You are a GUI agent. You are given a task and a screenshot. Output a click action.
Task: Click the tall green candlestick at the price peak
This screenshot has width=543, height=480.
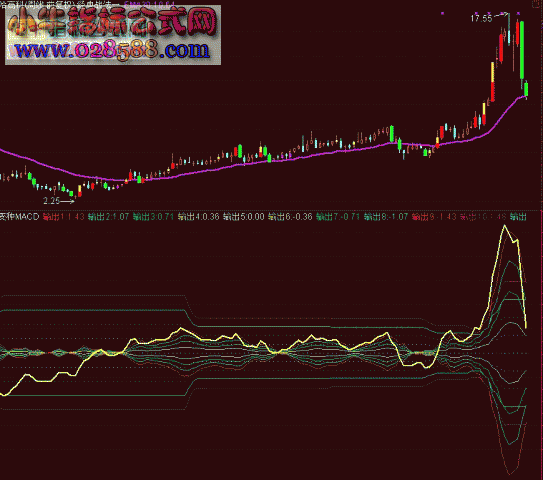point(522,50)
